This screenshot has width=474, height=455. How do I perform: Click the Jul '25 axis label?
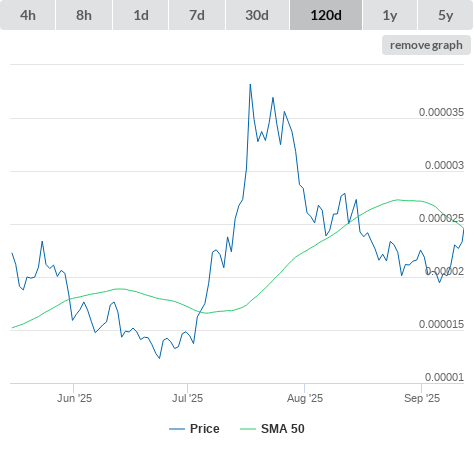tap(187, 398)
